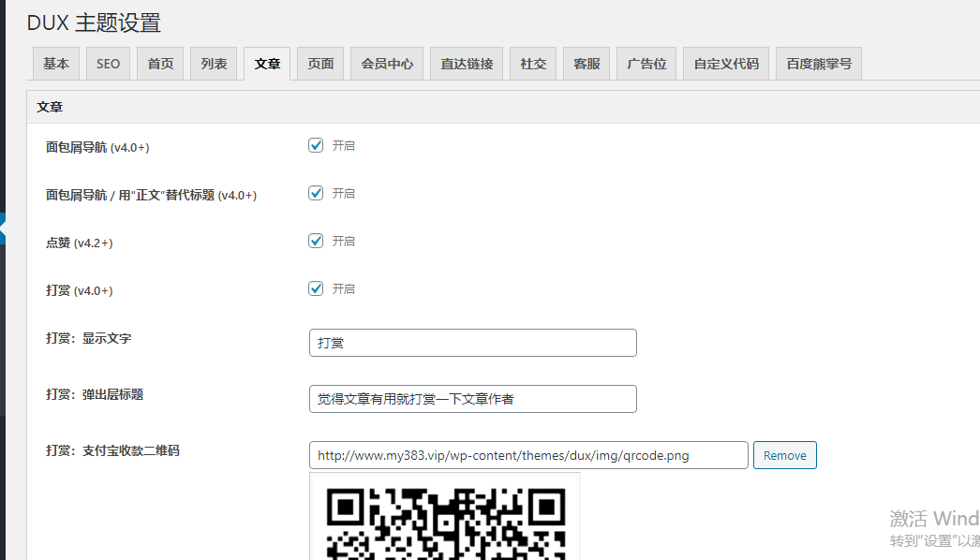Click Remove to delete the QR code

click(784, 455)
